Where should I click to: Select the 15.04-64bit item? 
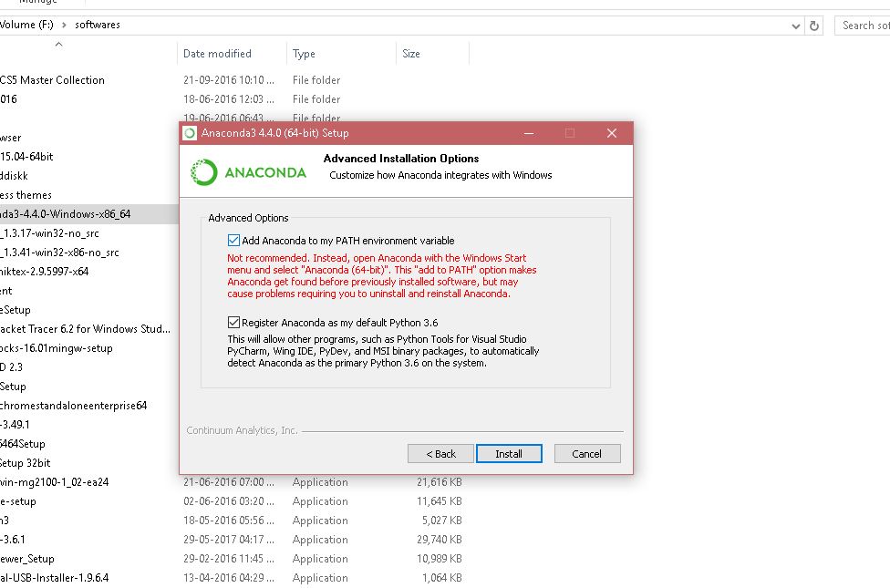(26, 157)
